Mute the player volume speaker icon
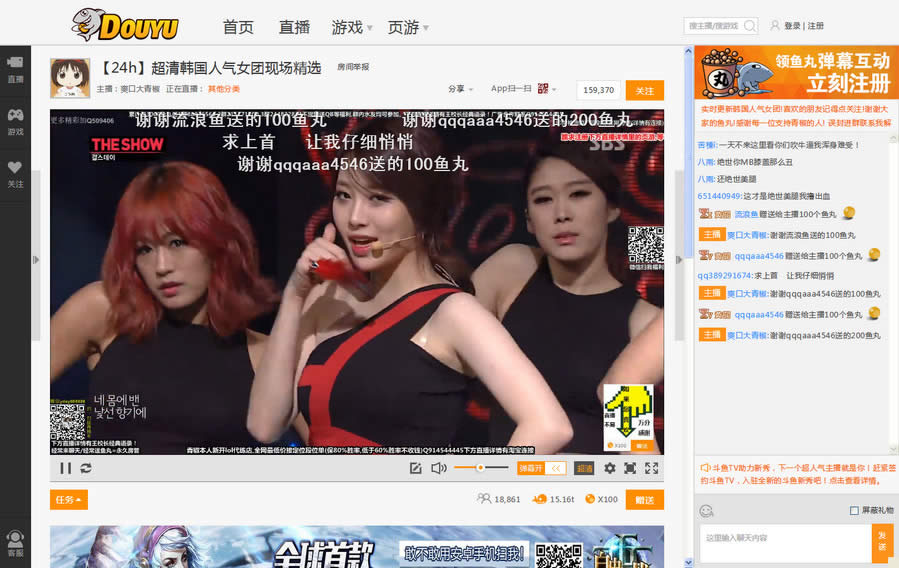This screenshot has width=899, height=568. (438, 468)
